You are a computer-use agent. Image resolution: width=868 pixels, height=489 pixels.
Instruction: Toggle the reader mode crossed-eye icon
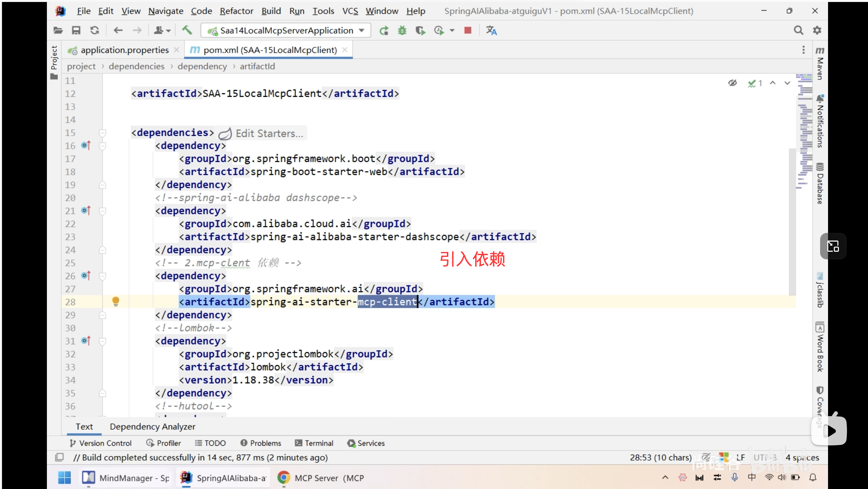point(732,83)
